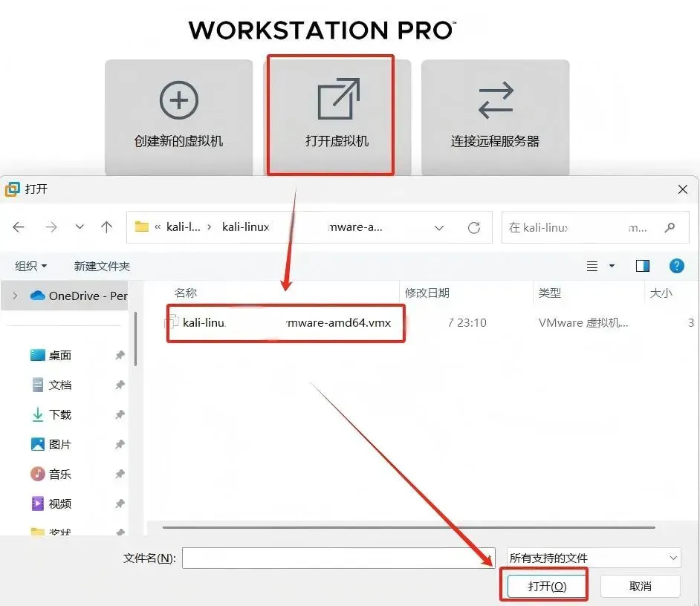Open file type filter 所有支持的文件 dropdown

pos(594,558)
